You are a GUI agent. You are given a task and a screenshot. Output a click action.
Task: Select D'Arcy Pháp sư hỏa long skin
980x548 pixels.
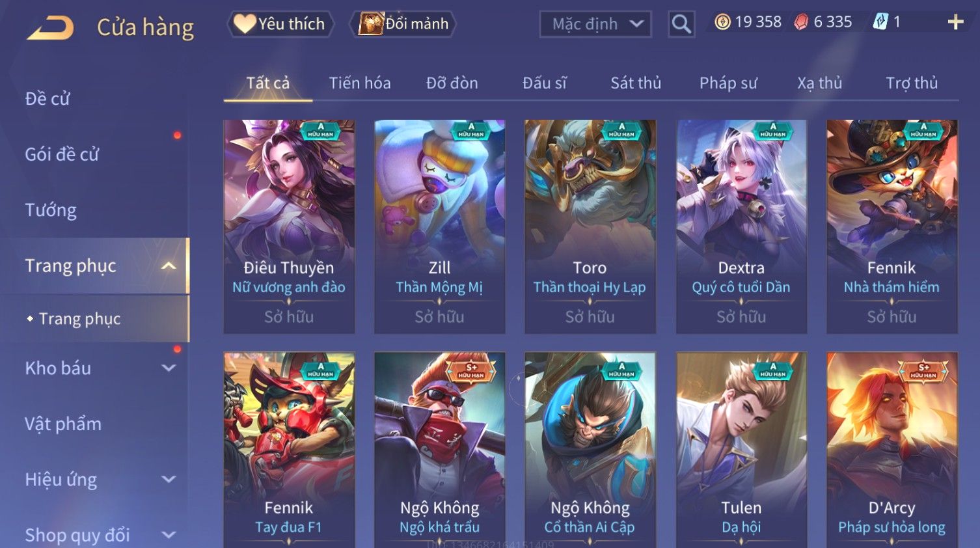pos(892,450)
